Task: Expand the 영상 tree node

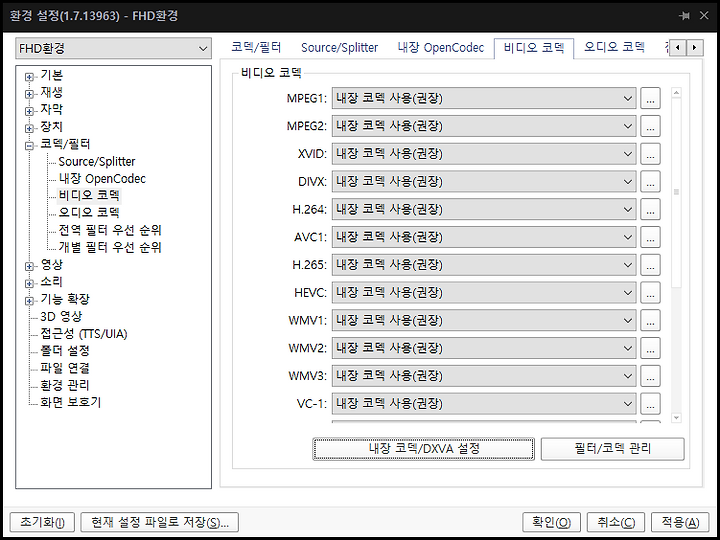Action: pos(29,266)
